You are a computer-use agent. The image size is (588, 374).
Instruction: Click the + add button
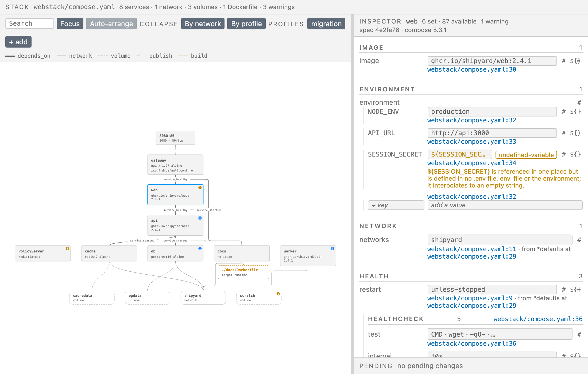18,42
